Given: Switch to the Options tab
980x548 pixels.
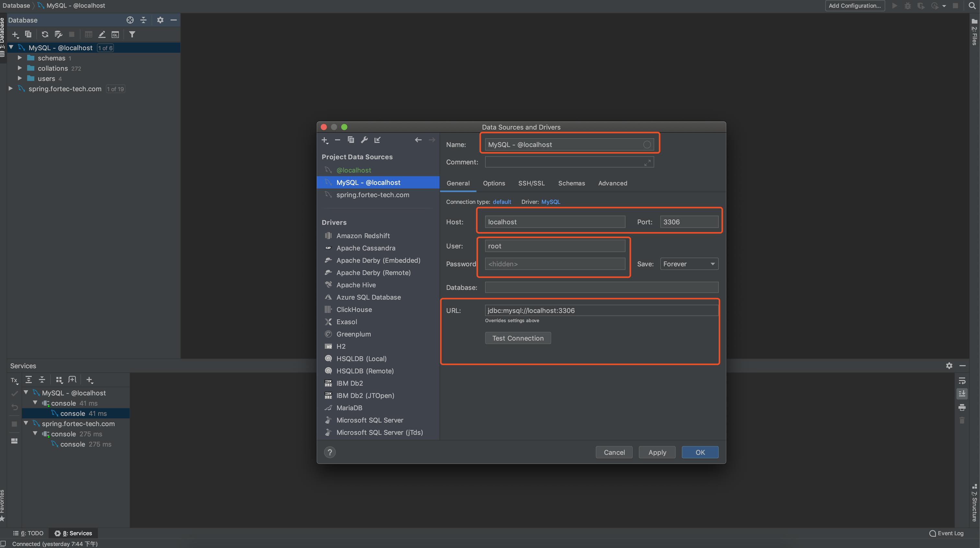Looking at the screenshot, I should [494, 183].
